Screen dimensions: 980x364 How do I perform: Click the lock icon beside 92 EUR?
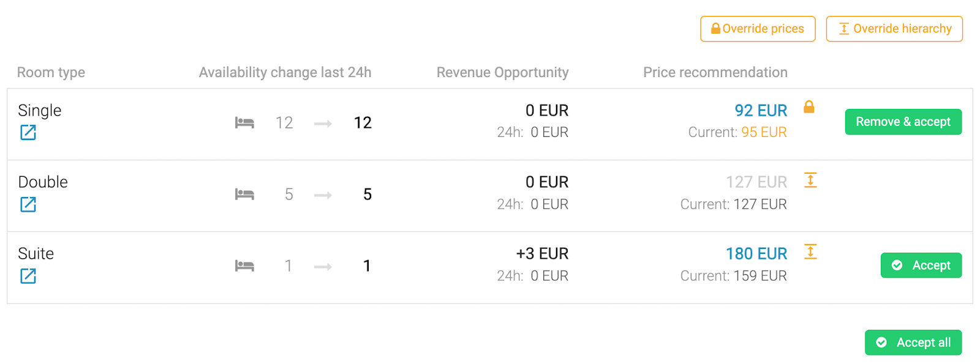coord(809,107)
